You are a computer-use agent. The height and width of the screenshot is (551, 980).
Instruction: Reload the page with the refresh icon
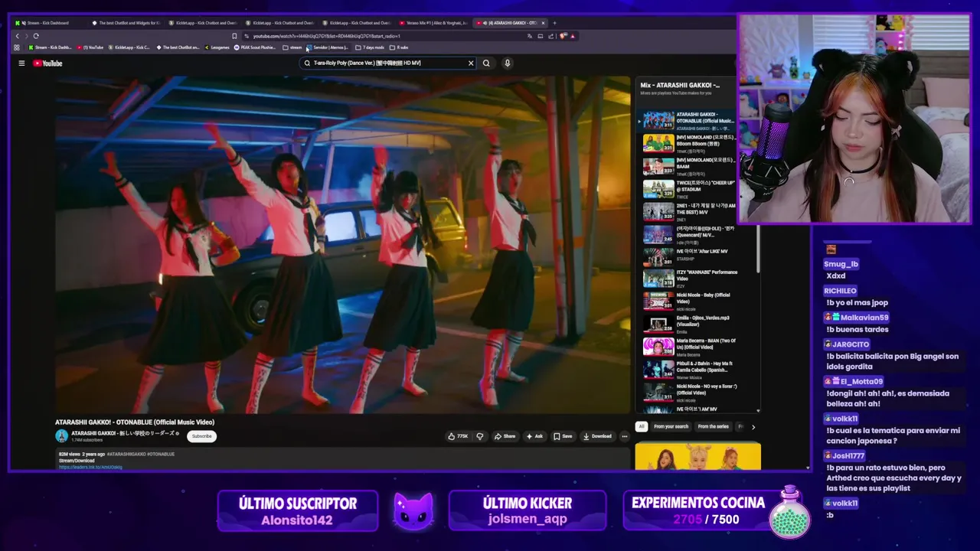click(36, 36)
